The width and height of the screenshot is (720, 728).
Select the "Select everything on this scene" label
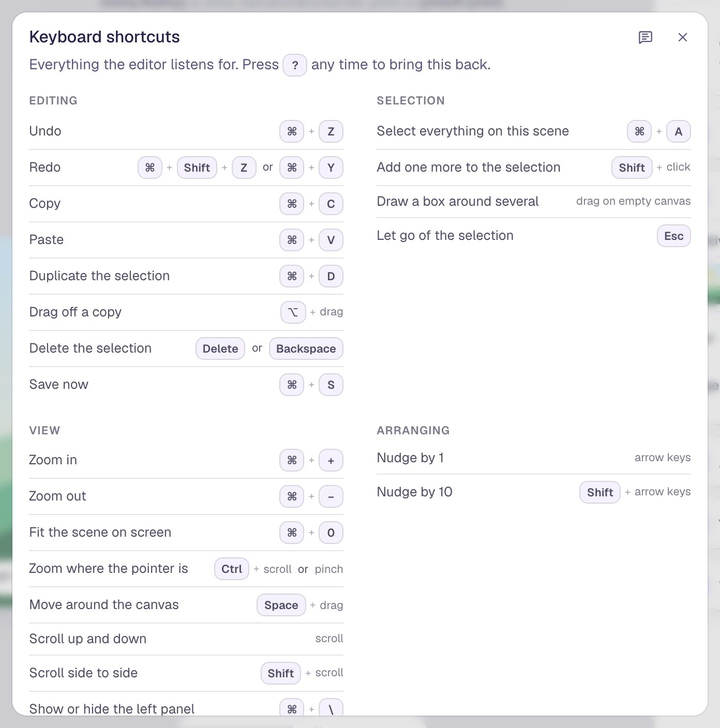click(x=473, y=131)
